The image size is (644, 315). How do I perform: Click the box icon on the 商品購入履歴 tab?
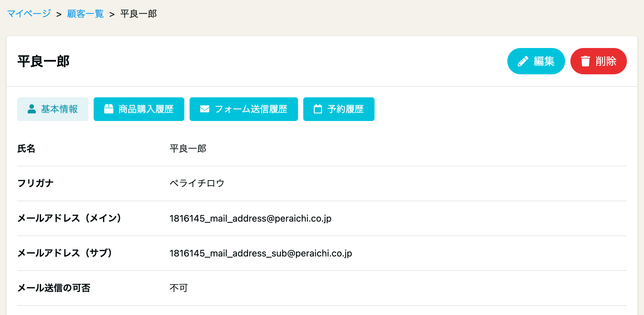point(109,109)
